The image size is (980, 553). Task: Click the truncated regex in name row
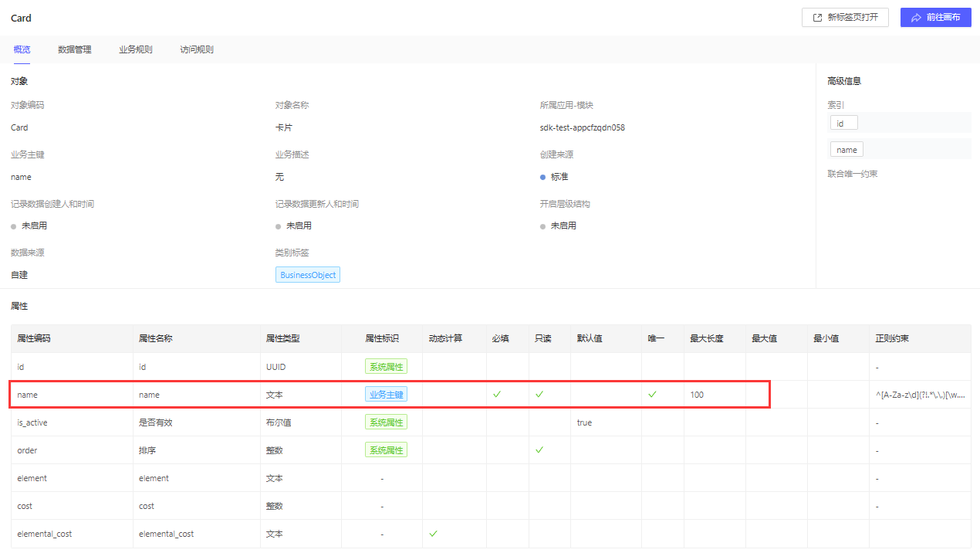tap(919, 395)
